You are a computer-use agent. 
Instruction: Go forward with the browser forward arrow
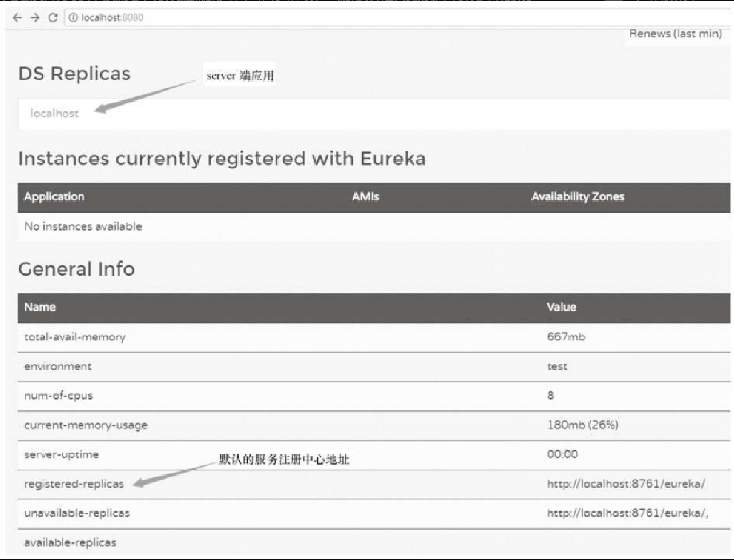click(35, 18)
